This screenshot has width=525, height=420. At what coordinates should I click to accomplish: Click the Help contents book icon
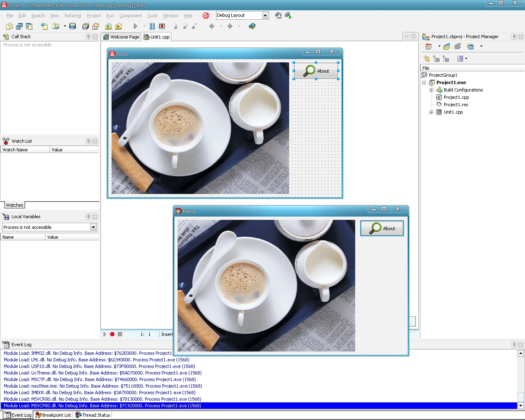[252, 26]
